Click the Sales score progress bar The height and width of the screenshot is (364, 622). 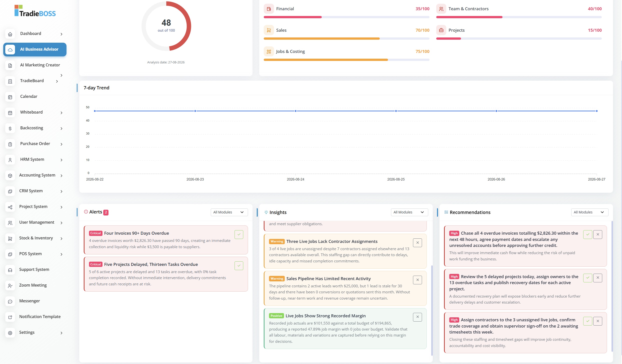346,39
